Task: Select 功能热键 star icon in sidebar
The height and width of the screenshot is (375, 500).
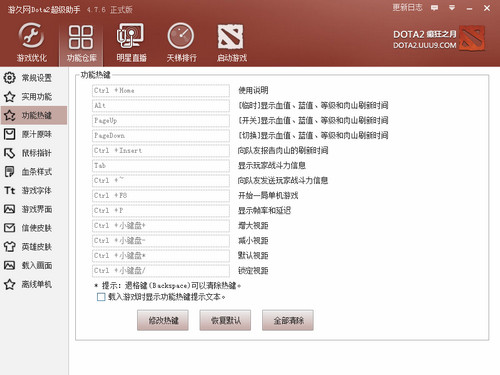Action: click(x=9, y=115)
